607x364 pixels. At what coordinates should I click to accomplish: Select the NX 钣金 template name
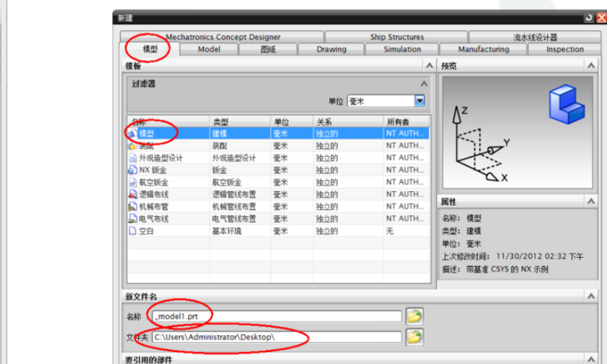pyautogui.click(x=152, y=170)
